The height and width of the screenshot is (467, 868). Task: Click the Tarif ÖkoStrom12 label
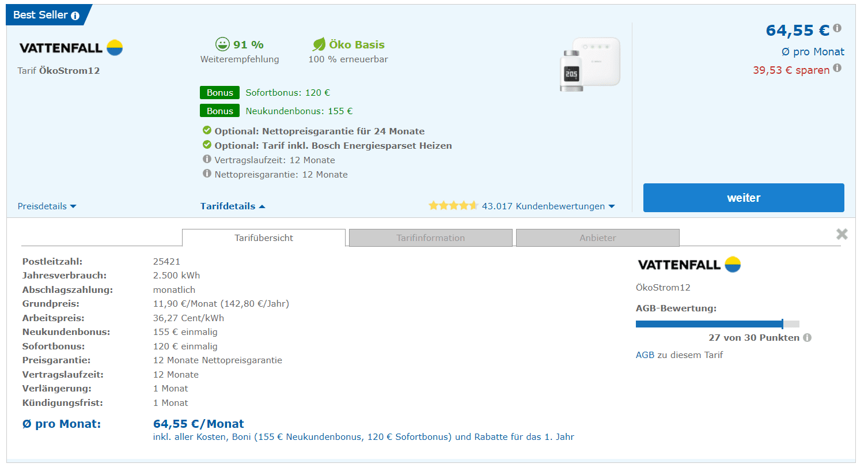(59, 71)
